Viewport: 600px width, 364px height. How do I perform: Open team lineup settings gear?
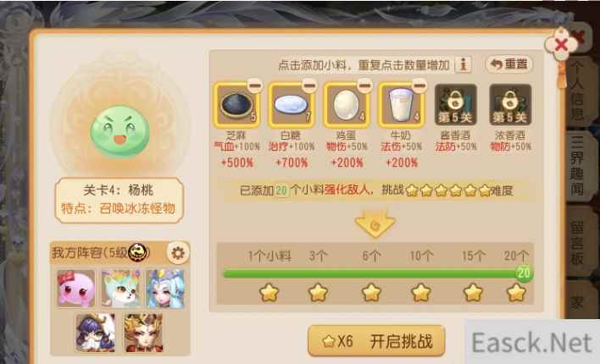click(x=178, y=253)
